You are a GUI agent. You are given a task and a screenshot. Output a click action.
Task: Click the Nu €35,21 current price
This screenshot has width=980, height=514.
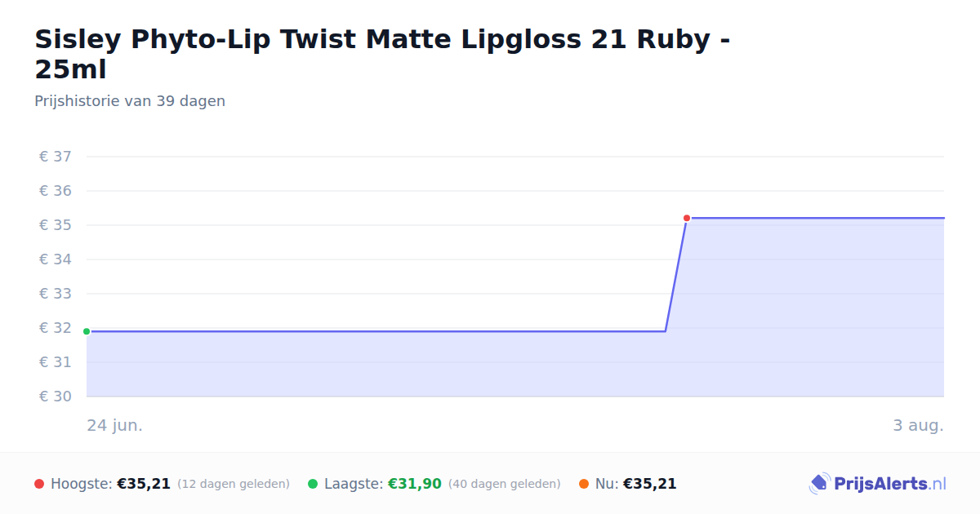tap(650, 484)
